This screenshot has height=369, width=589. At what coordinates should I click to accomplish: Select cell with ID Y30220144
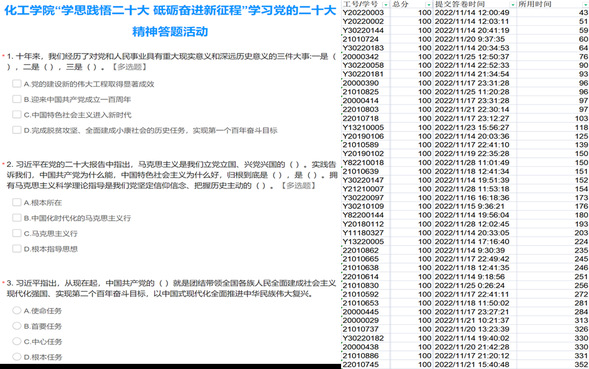[365, 30]
